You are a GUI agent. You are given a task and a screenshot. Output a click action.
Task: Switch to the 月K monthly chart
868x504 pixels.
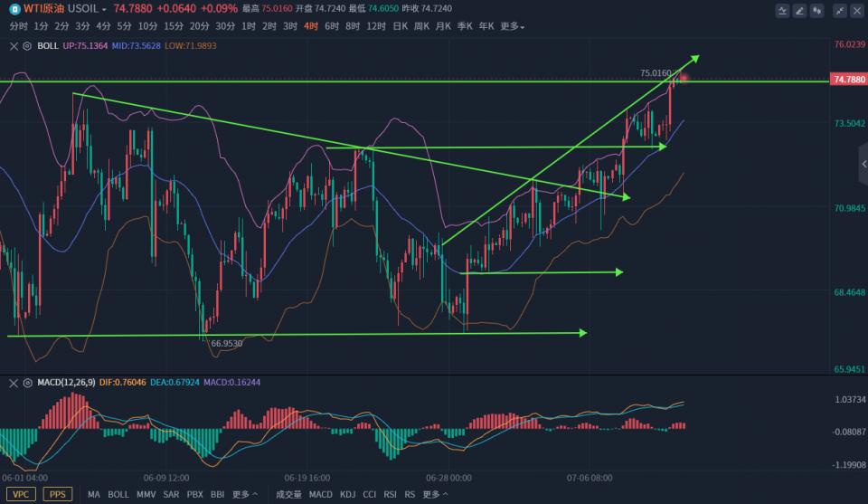[443, 26]
